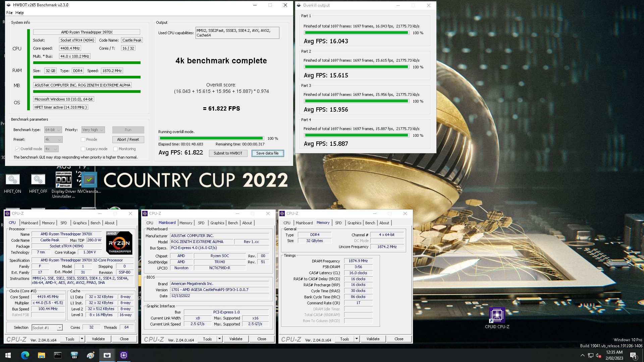Launch Microsoft Edge from the taskbar
The width and height of the screenshot is (644, 362).
point(25,355)
